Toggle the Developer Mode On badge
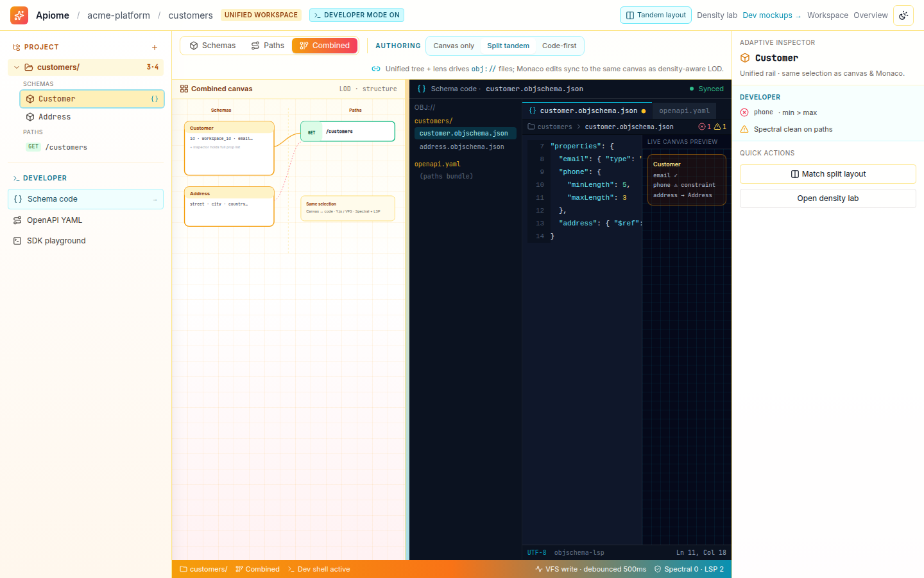The image size is (924, 578). (x=357, y=15)
